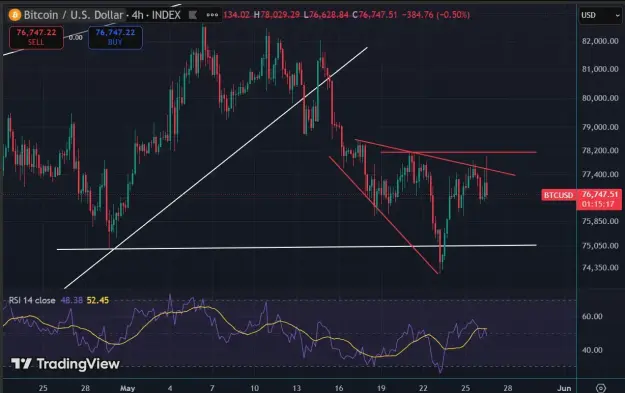625x393 pixels.
Task: Click 75,850.00 on the price axis
Action: [600, 221]
